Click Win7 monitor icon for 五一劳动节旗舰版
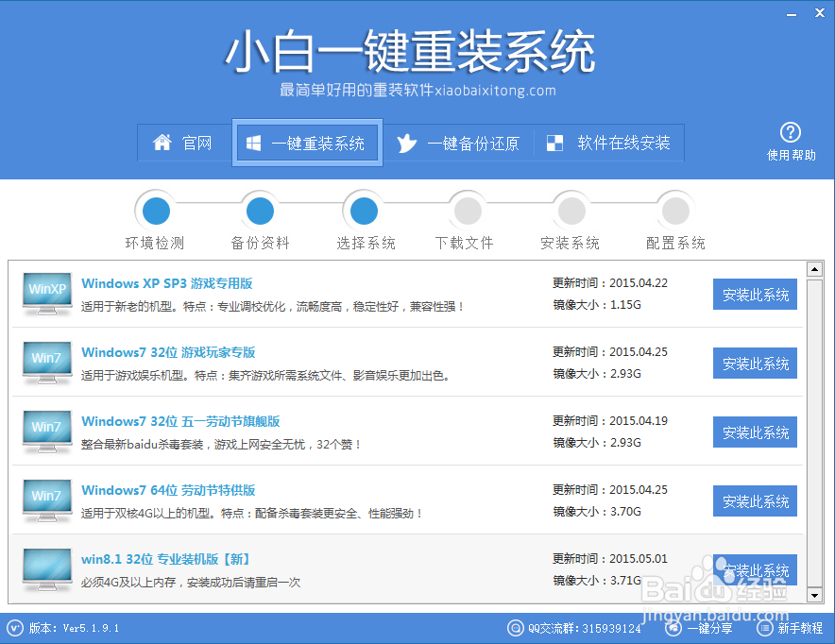 pyautogui.click(x=47, y=432)
